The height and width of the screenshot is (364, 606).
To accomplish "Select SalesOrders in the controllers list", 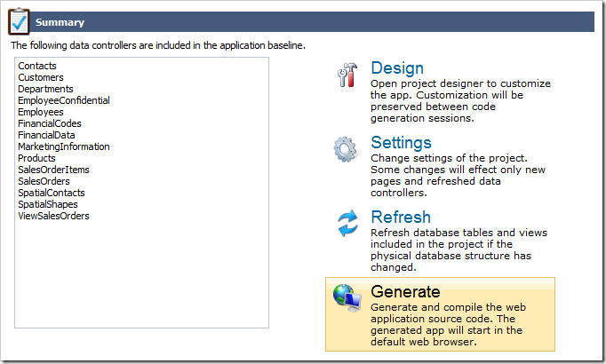I will (x=44, y=181).
